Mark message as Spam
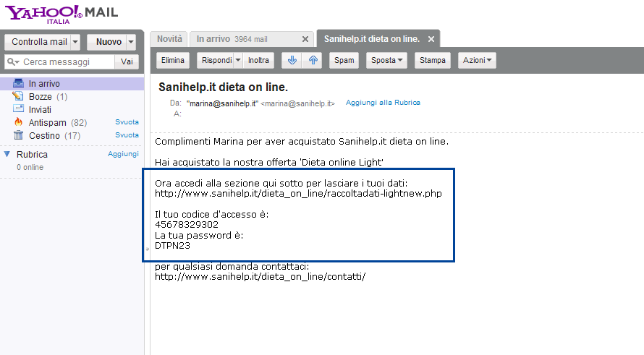 tap(344, 60)
